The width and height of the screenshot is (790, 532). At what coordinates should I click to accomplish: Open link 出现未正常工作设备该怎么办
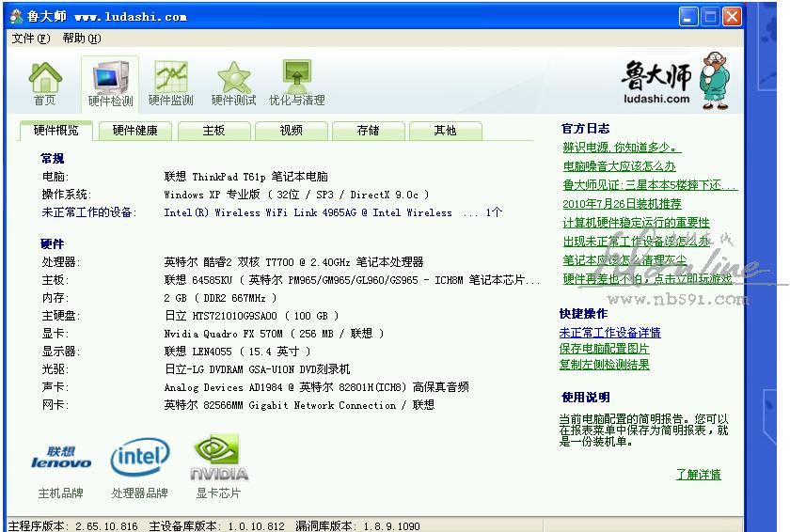click(x=636, y=242)
